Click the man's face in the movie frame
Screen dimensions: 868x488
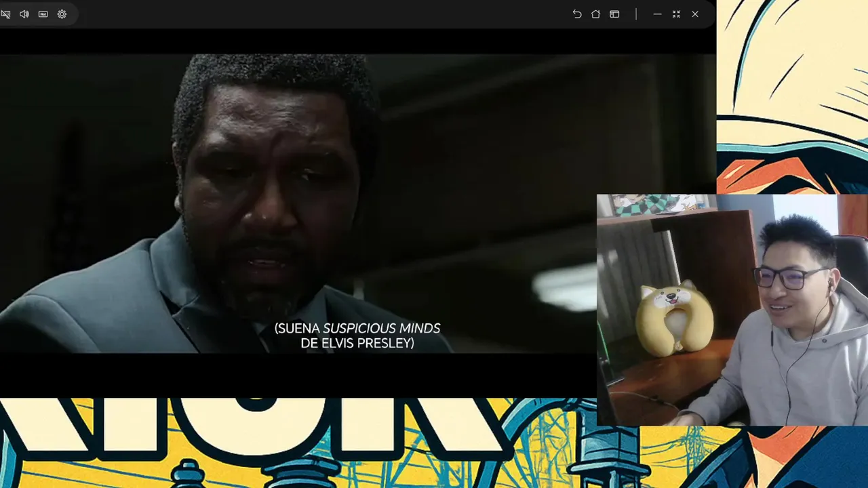271,197
